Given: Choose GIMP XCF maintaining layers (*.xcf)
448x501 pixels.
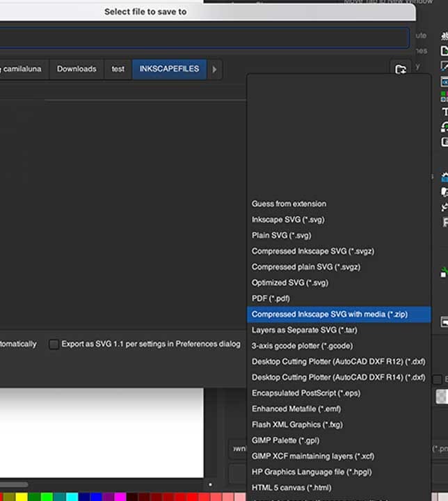Looking at the screenshot, I should point(339,456).
